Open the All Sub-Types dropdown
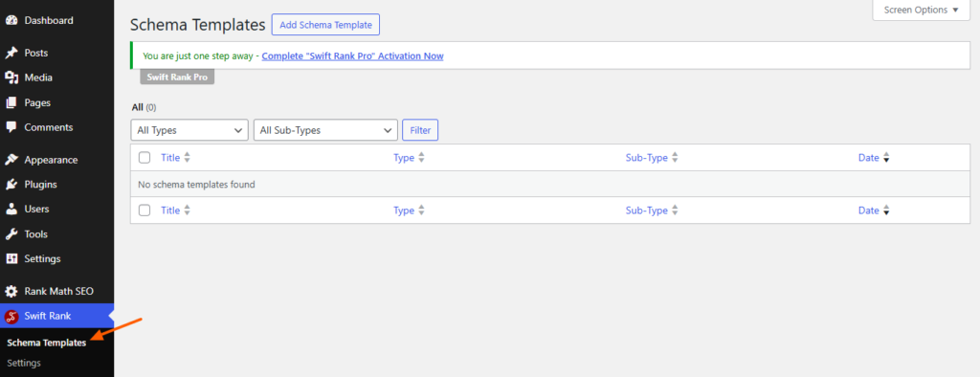Screen dimensions: 980x377 (325, 130)
